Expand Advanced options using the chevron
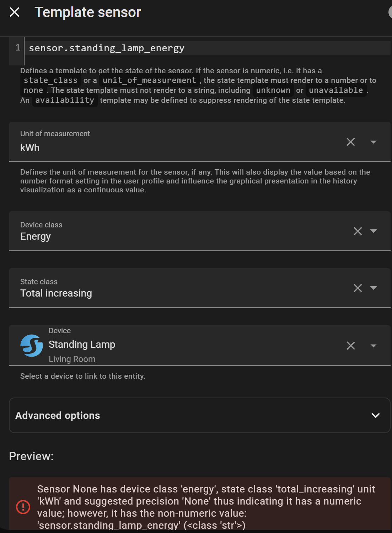392x533 pixels. pyautogui.click(x=376, y=415)
